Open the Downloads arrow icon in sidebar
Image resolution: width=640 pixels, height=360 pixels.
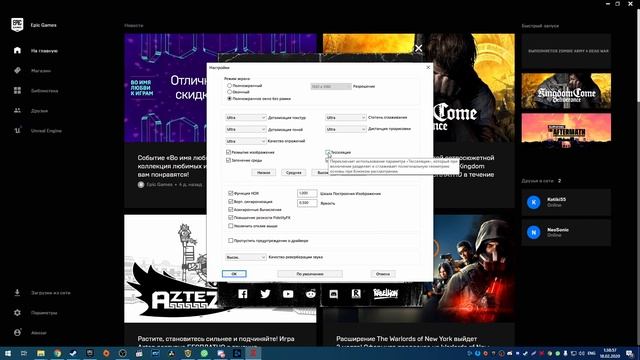point(17,293)
